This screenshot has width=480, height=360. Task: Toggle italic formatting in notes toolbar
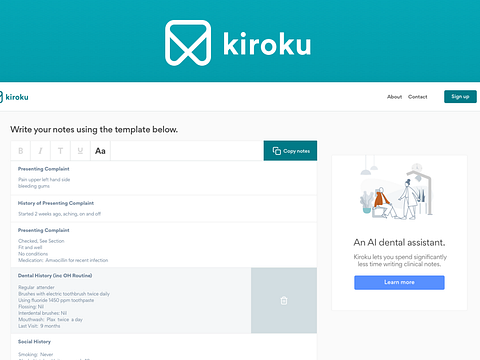tap(40, 151)
